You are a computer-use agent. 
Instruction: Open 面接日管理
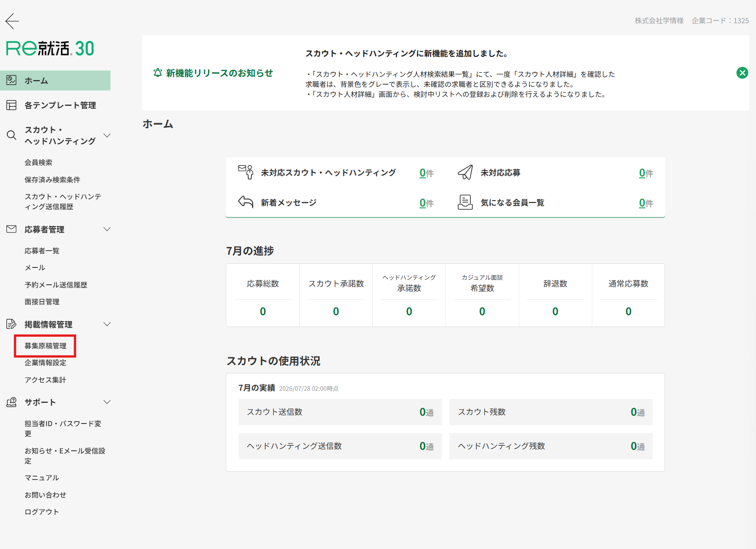coord(42,302)
